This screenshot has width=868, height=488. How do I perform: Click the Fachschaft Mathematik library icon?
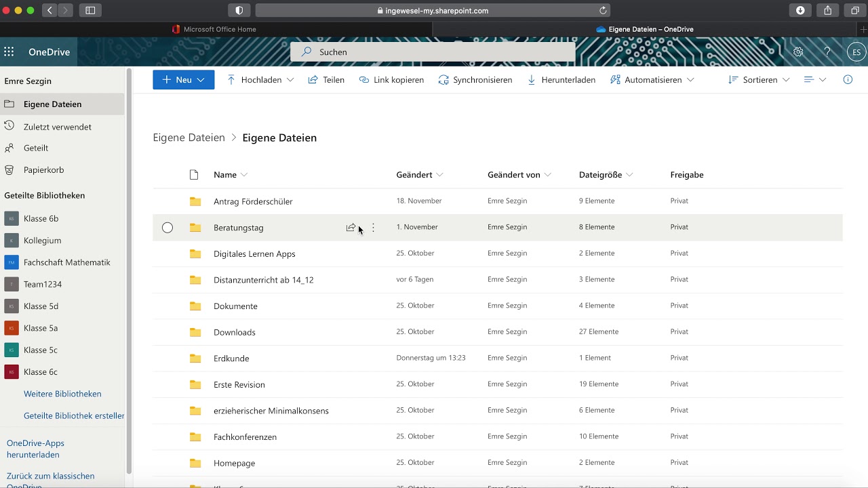[12, 262]
